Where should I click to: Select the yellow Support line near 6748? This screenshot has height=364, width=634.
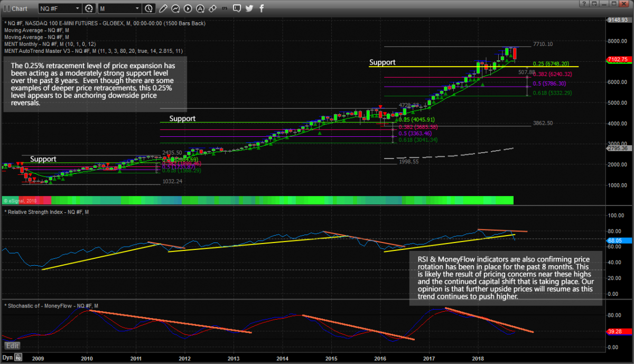[473, 67]
